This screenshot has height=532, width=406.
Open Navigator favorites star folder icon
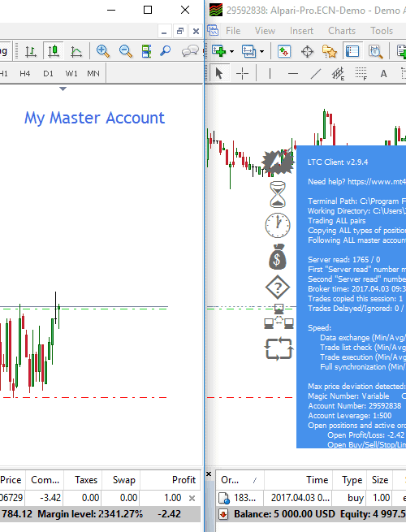(x=330, y=51)
